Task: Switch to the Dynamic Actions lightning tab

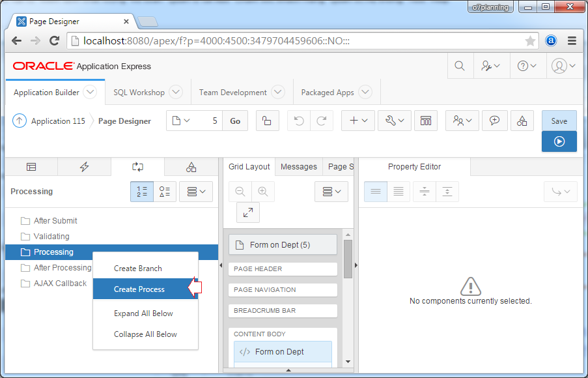Action: coord(85,167)
